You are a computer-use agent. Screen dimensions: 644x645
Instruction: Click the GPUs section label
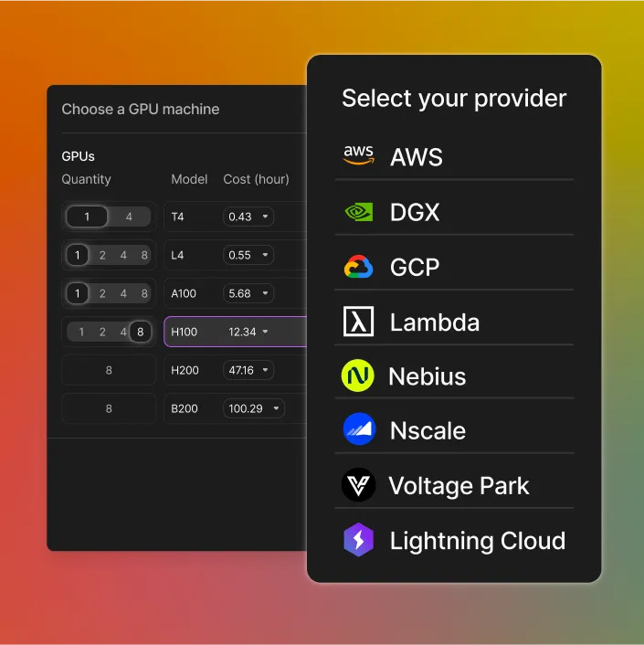(x=79, y=156)
